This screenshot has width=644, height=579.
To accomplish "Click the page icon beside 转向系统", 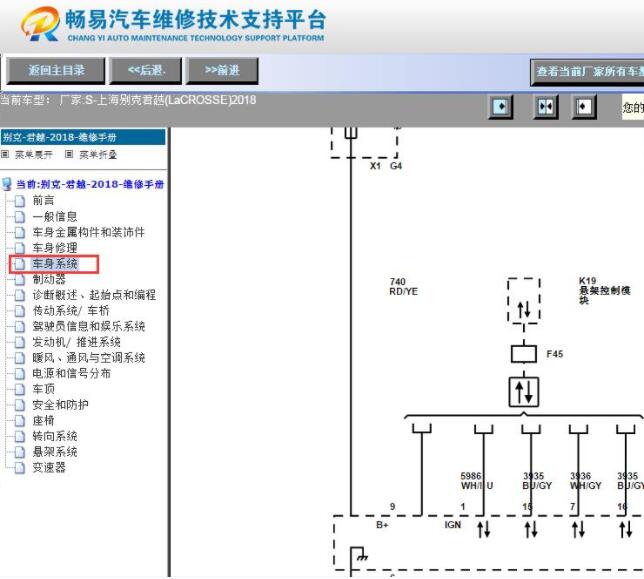I will click(20, 436).
